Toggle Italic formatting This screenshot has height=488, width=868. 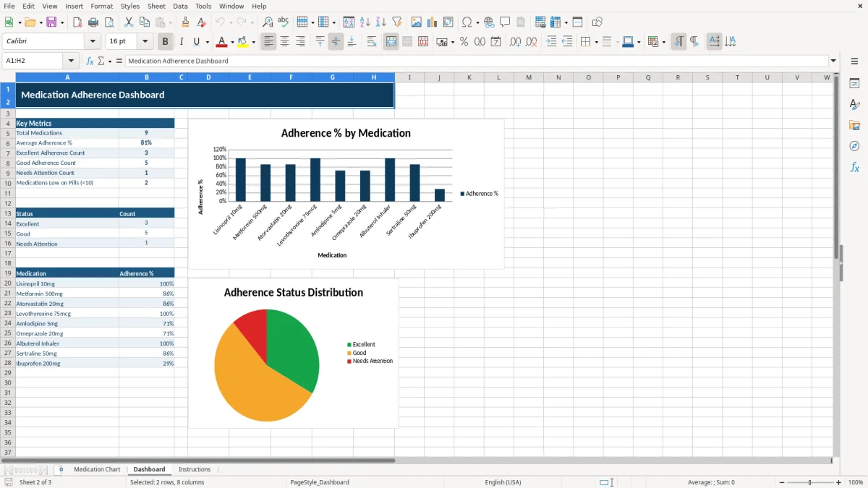click(x=181, y=42)
